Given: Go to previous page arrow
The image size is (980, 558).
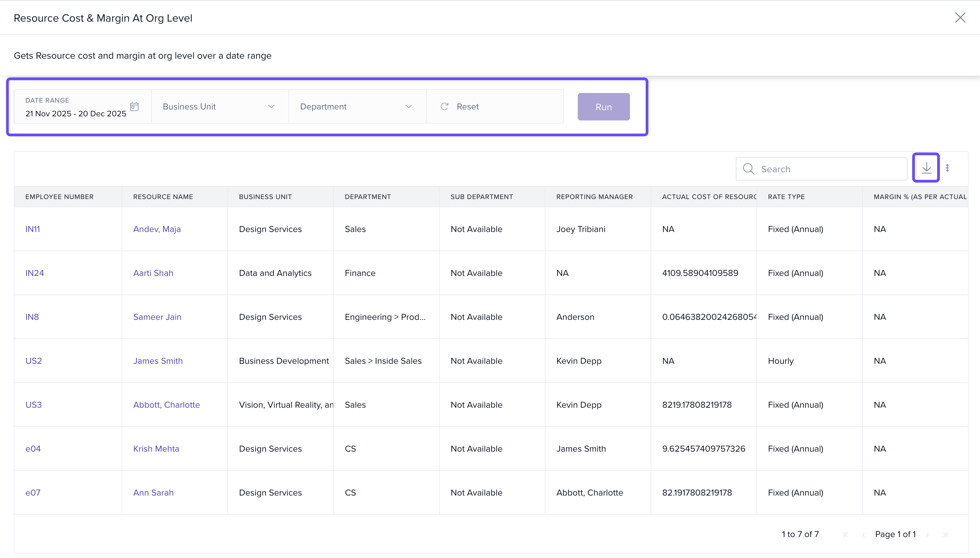Looking at the screenshot, I should 864,535.
